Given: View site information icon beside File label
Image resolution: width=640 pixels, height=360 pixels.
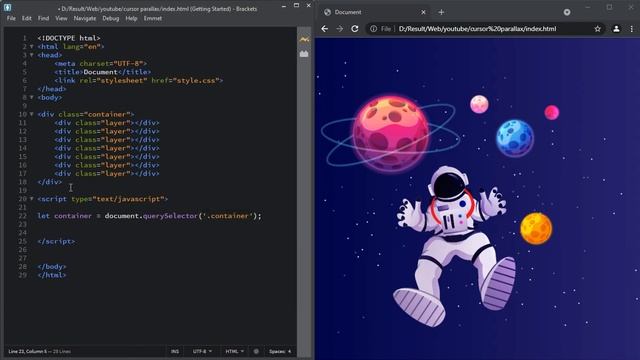Looking at the screenshot, I should [373, 29].
